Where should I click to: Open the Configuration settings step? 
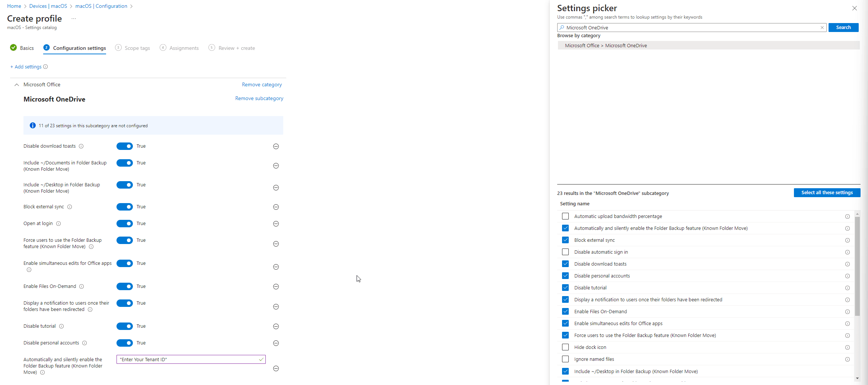74,48
